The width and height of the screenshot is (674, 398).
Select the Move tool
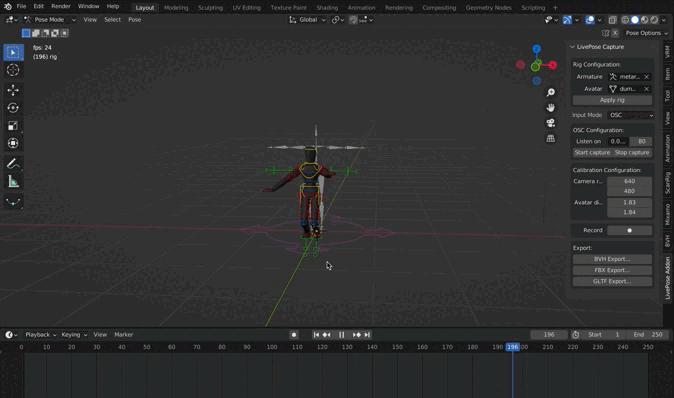(x=13, y=90)
